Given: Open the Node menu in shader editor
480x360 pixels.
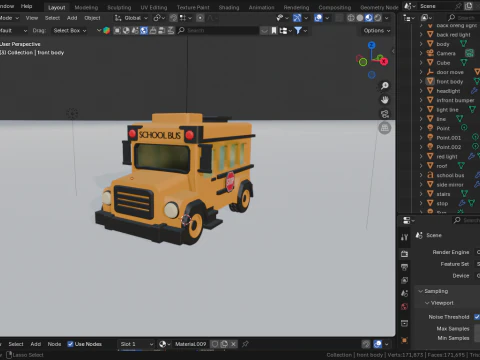Looking at the screenshot, I should click(54, 344).
